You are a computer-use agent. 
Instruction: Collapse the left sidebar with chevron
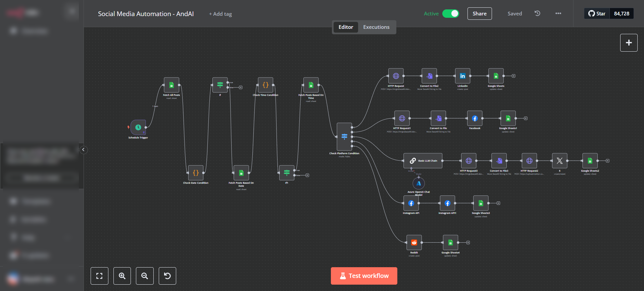[x=84, y=150]
